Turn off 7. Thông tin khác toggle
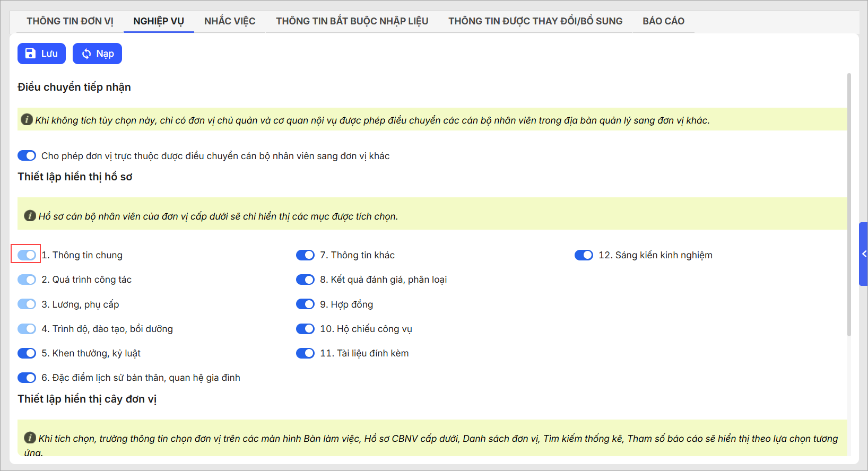868x471 pixels. [x=305, y=255]
